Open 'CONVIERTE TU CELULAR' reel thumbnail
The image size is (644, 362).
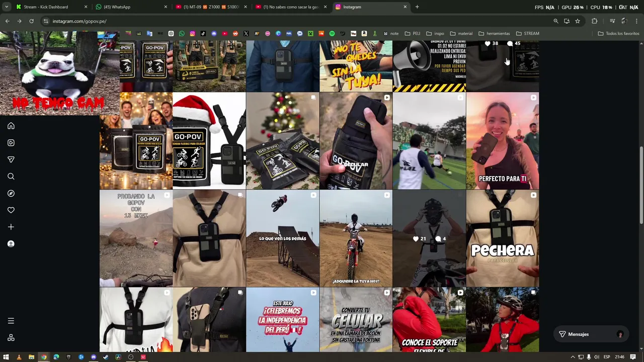click(356, 320)
